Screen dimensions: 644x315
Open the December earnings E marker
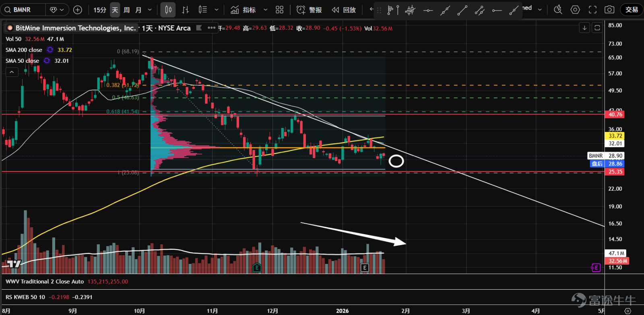pyautogui.click(x=257, y=268)
